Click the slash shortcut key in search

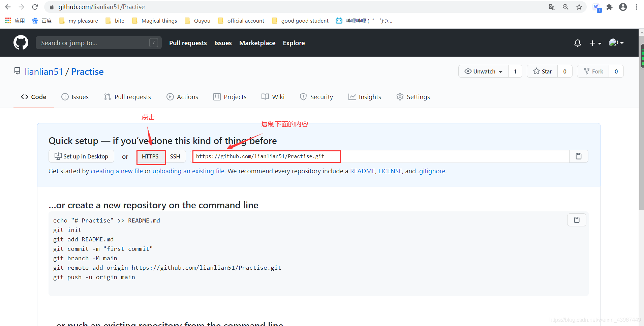point(154,43)
